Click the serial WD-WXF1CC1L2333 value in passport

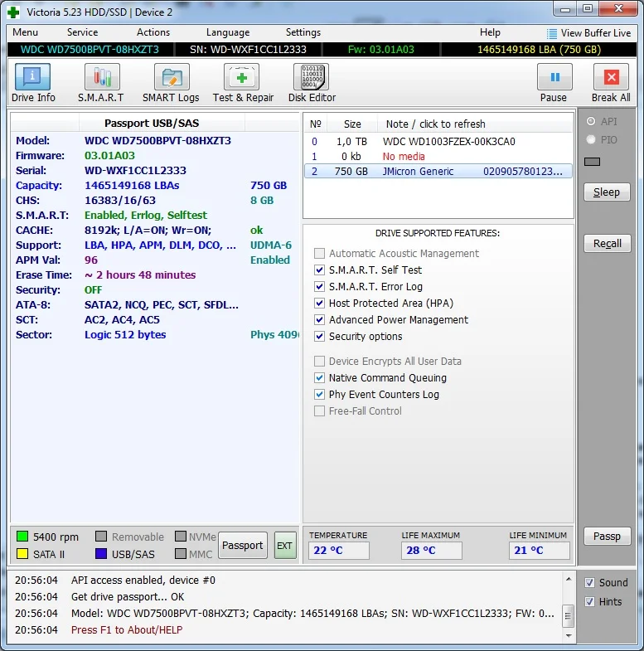point(135,171)
